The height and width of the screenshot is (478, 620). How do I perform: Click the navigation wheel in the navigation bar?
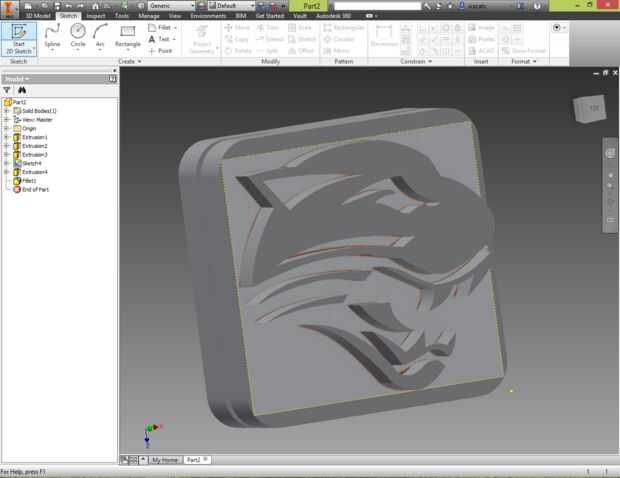611,153
